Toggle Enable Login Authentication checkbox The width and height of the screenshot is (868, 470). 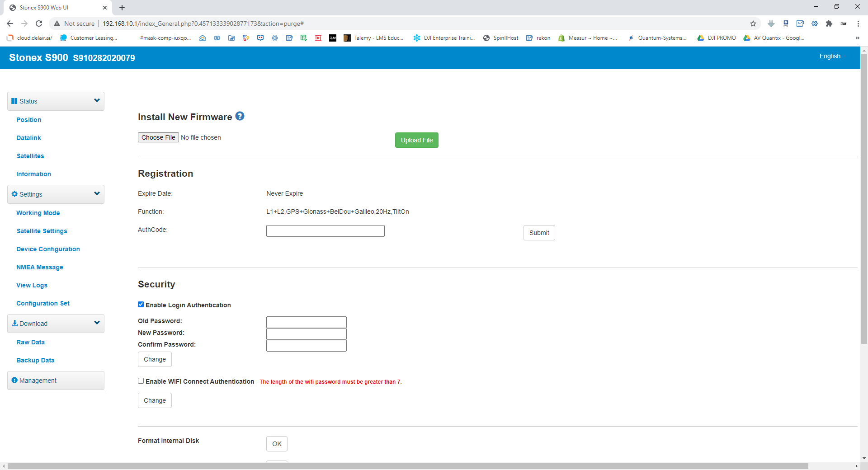tap(141, 305)
